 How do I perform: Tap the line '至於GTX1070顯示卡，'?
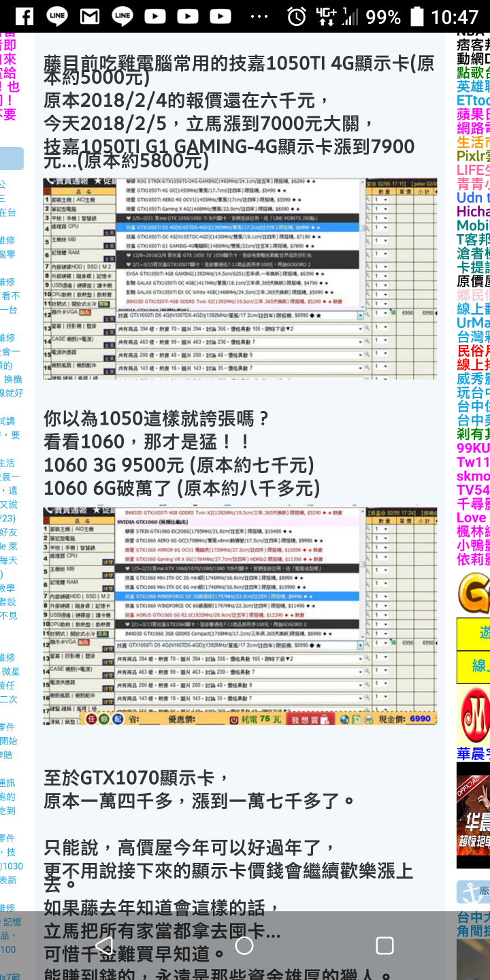137,777
